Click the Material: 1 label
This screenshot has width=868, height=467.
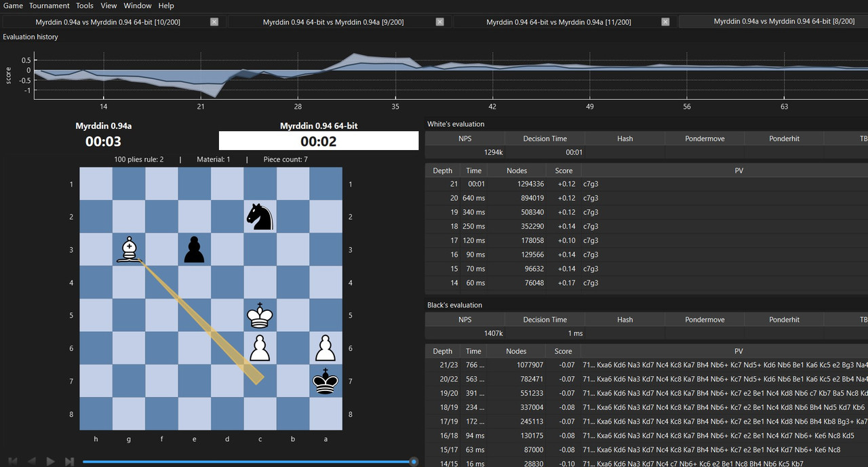point(214,160)
